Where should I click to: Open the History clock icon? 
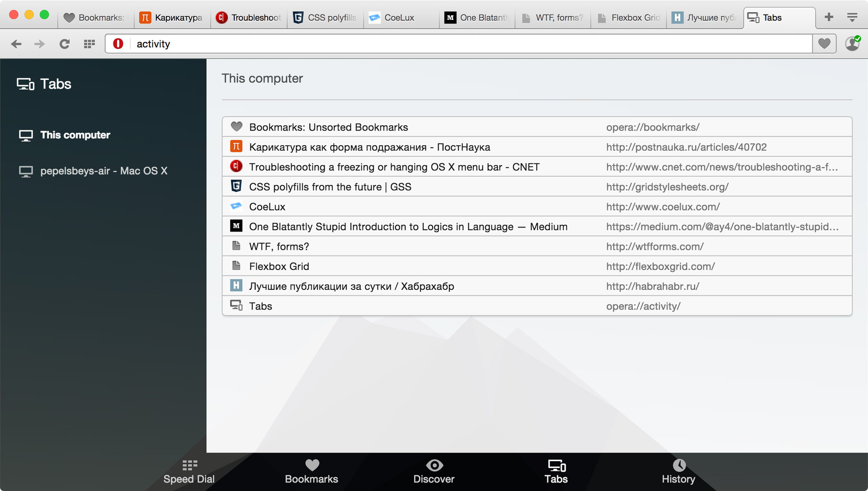[679, 466]
